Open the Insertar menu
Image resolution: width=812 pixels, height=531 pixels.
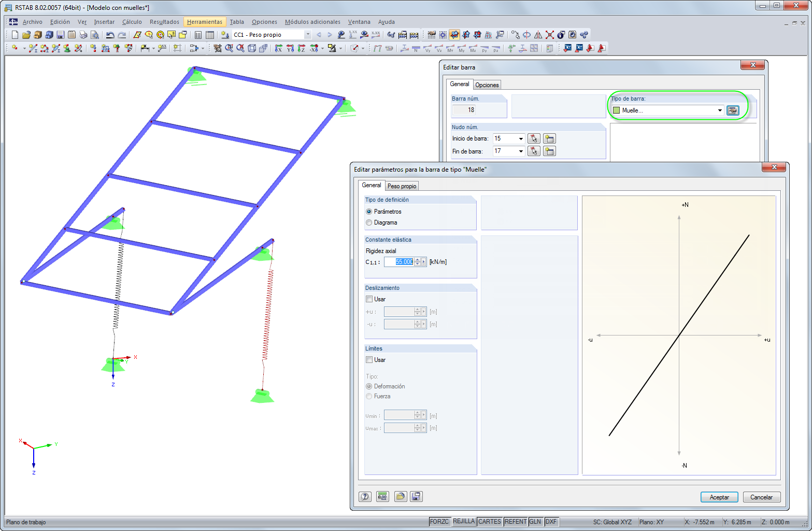[x=104, y=22]
